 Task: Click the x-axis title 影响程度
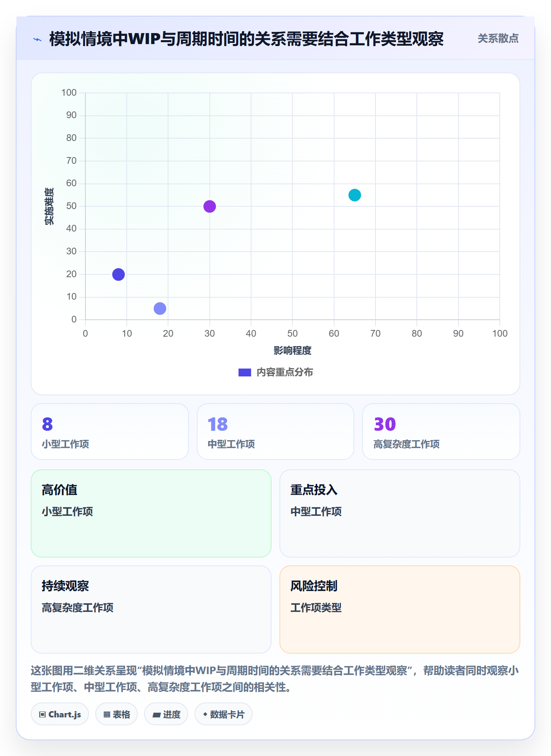pos(292,350)
